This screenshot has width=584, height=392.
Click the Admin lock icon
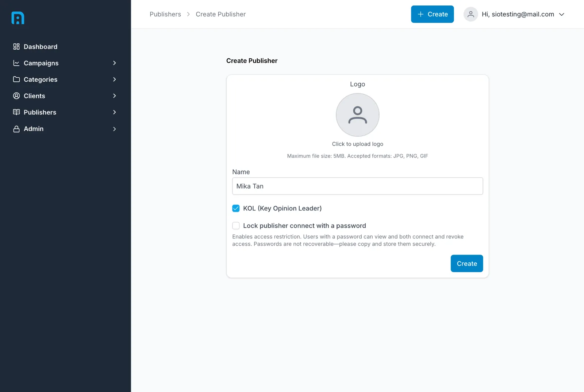point(16,129)
